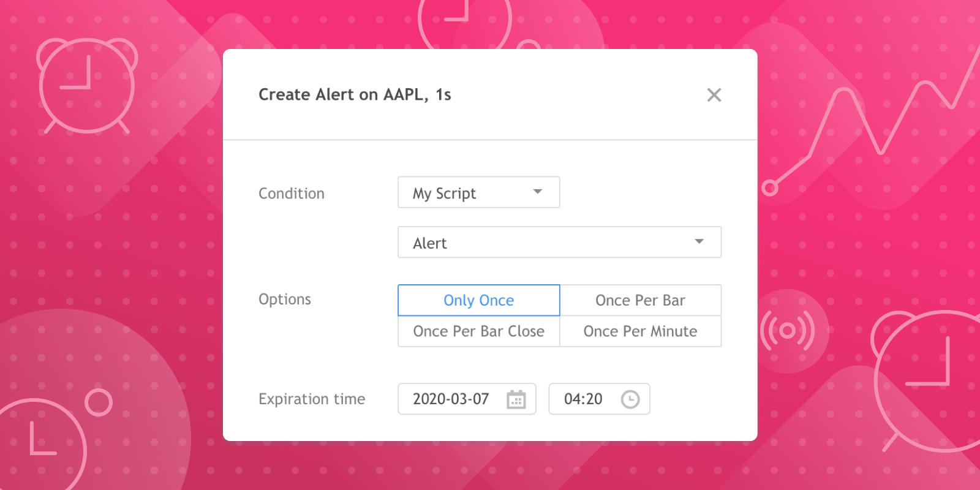Select the Only Once option
This screenshot has width=980, height=490.
(x=478, y=300)
